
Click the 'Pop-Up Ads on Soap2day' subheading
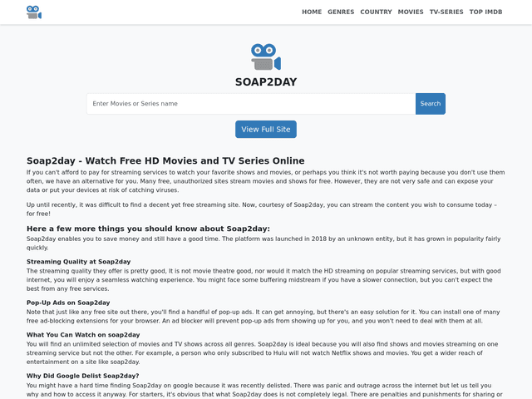tap(68, 303)
